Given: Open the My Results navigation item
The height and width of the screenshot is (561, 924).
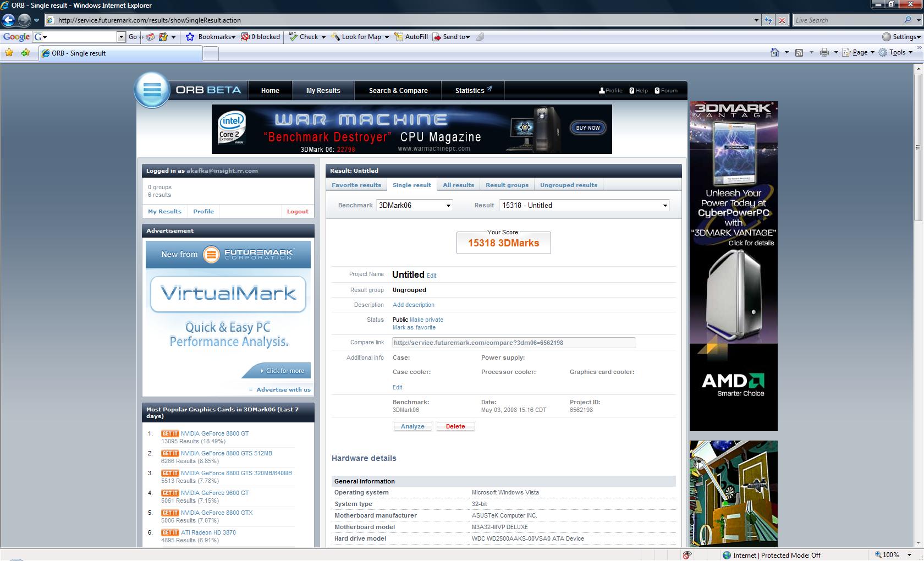Looking at the screenshot, I should [x=323, y=91].
